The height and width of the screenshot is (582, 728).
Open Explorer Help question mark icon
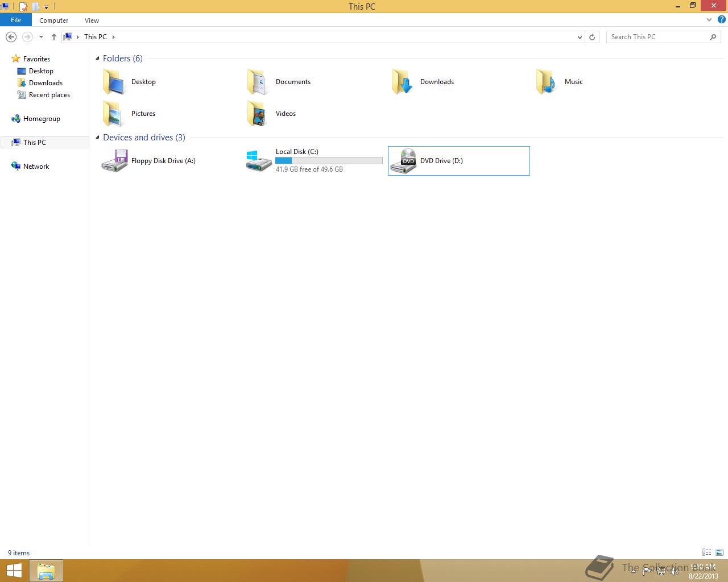pyautogui.click(x=721, y=19)
